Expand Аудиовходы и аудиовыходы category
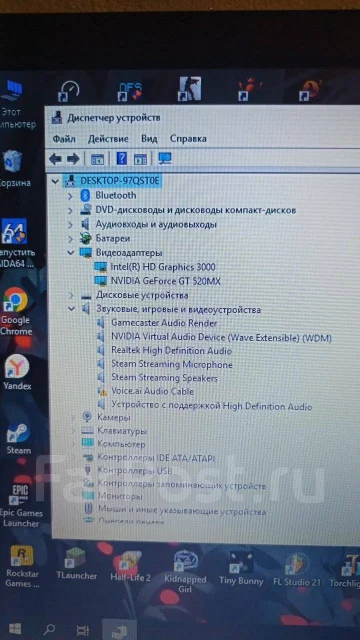Viewport: 360px width, 640px height. pos(70,225)
